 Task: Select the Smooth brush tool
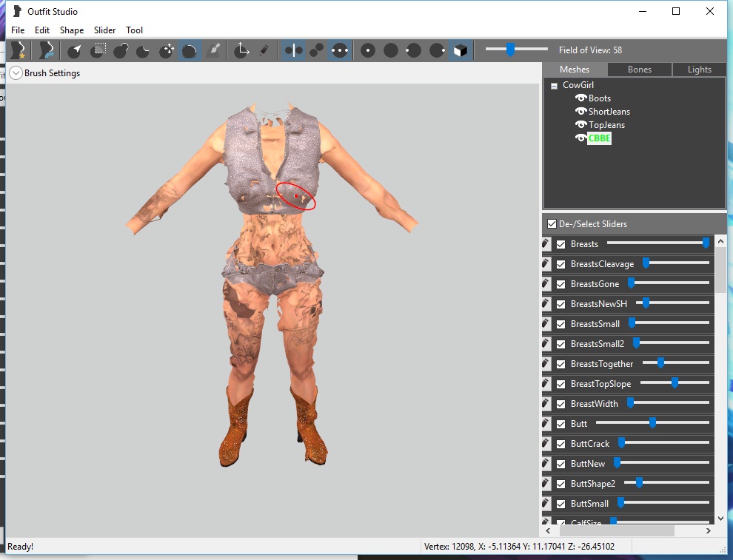(x=190, y=50)
